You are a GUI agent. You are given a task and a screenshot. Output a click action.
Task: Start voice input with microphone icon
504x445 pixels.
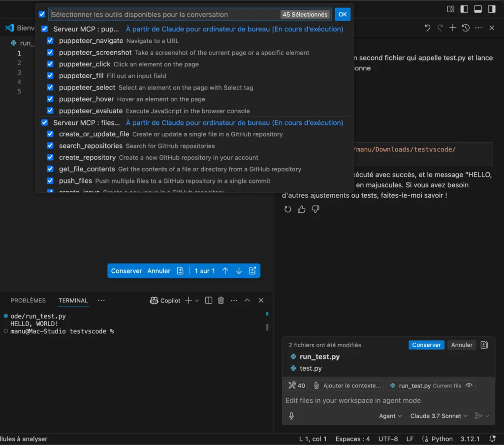[291, 416]
